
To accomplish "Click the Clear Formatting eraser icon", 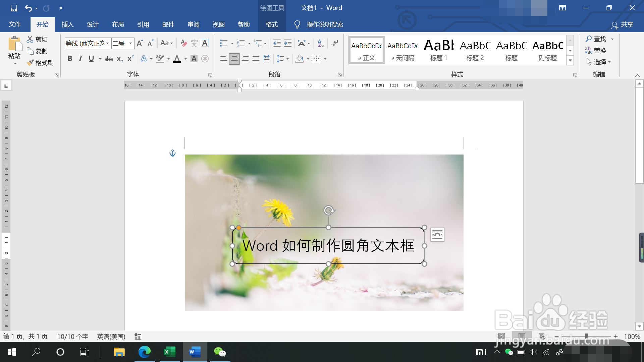I will click(183, 43).
